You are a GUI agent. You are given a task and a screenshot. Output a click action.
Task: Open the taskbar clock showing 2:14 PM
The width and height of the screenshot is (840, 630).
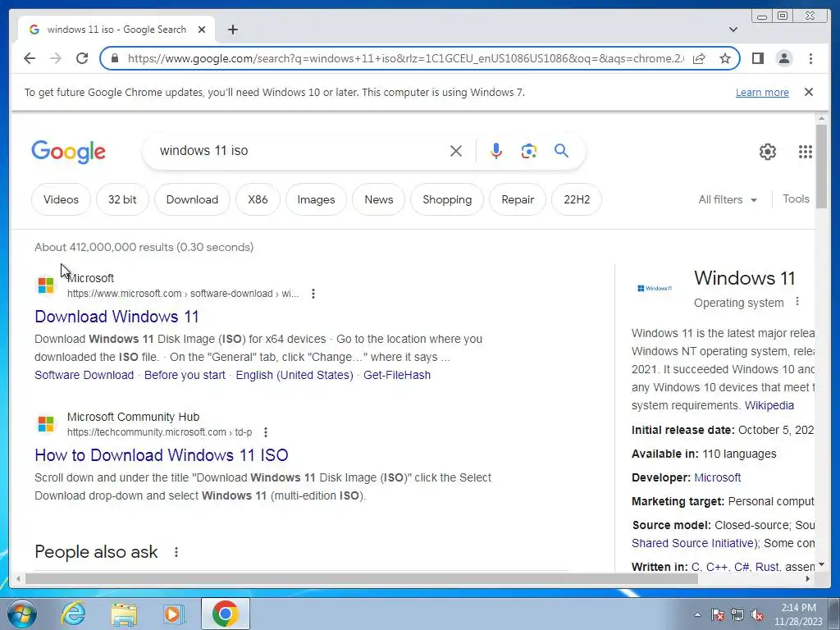tap(798, 614)
